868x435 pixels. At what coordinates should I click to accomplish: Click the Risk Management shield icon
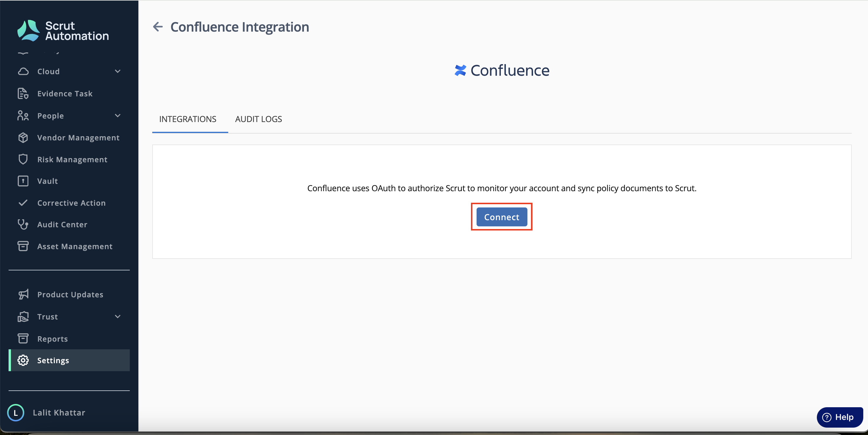[23, 159]
